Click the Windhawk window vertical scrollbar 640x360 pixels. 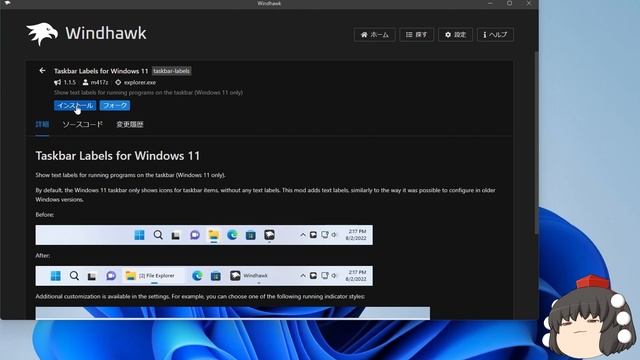tap(536, 143)
